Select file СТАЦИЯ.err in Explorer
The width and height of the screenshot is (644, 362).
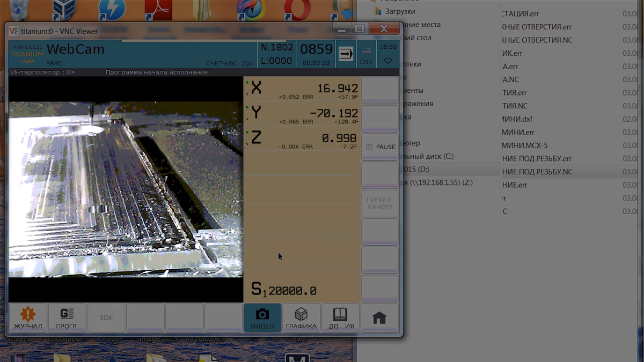point(521,13)
